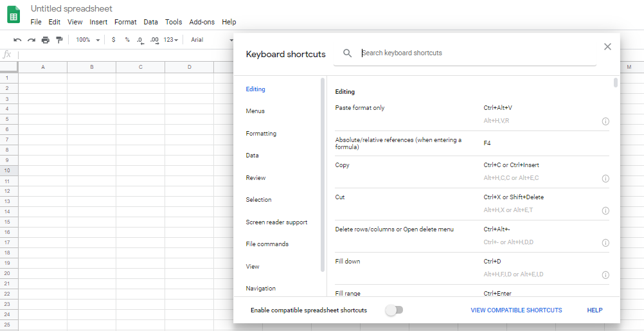Screen dimensions: 644x331
Task: Click the Help button in dialog
Action: coord(595,310)
